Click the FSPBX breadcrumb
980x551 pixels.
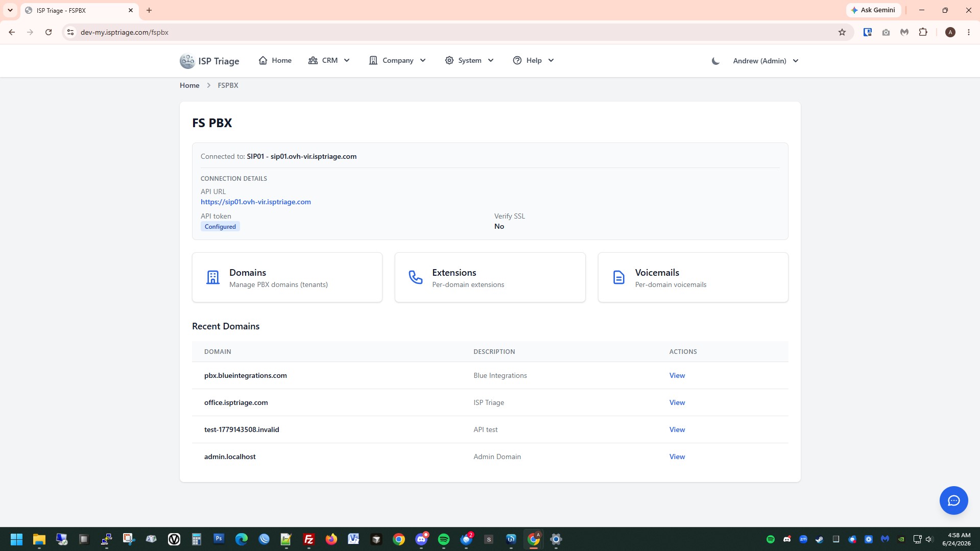(x=228, y=85)
